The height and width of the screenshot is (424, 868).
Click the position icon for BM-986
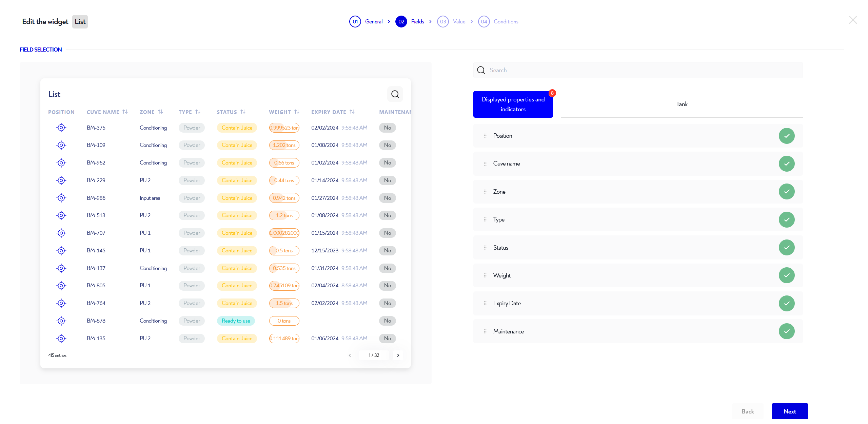point(61,198)
